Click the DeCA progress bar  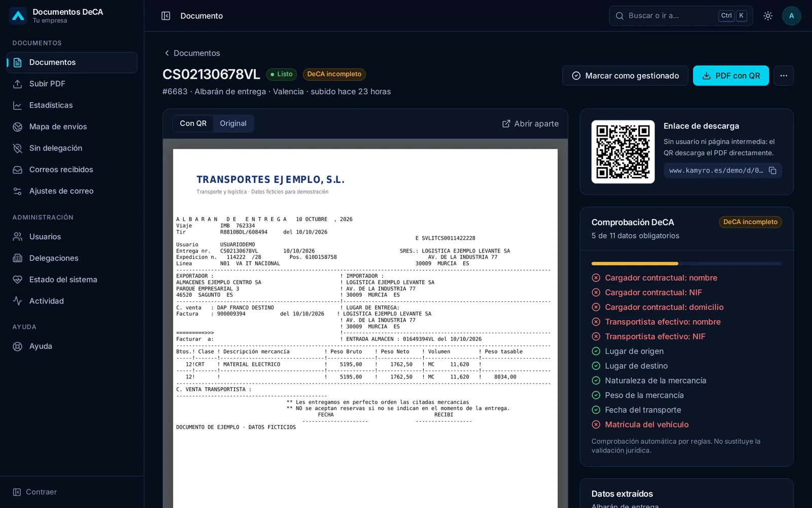pos(687,264)
